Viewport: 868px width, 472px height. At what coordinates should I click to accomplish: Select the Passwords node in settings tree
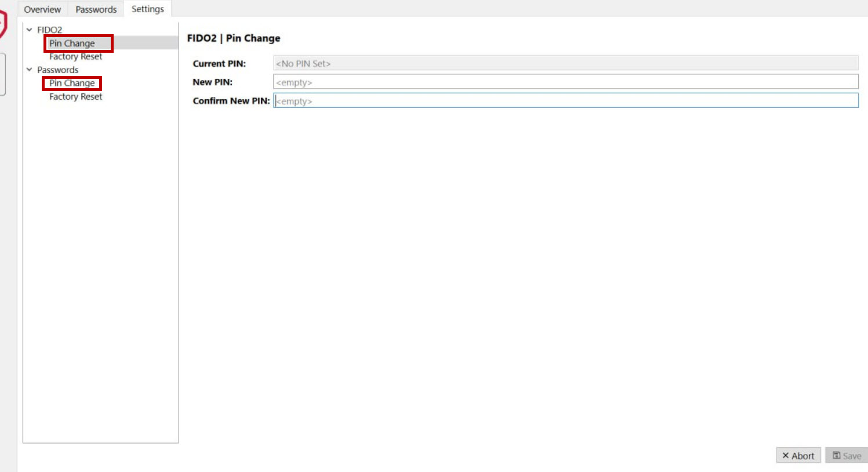point(57,70)
